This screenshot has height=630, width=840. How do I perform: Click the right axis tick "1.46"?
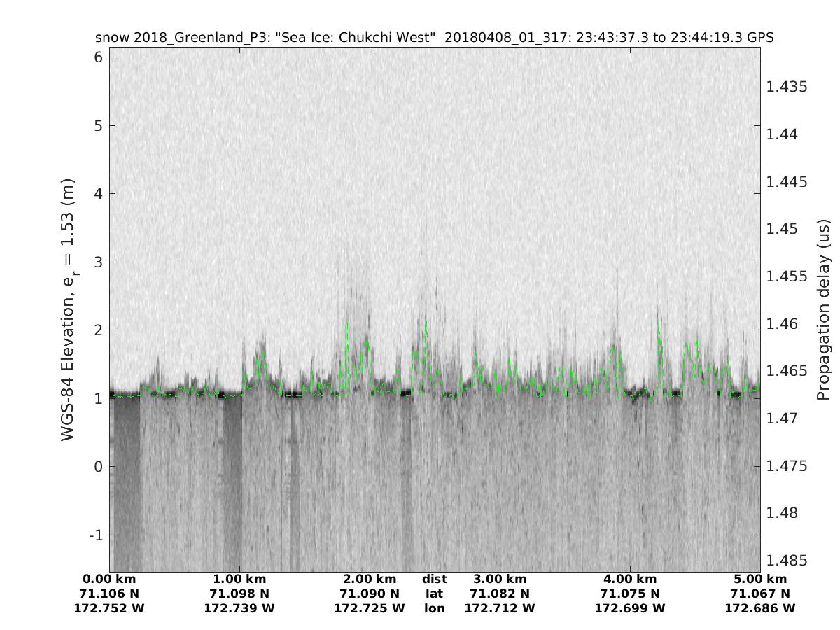click(x=783, y=324)
